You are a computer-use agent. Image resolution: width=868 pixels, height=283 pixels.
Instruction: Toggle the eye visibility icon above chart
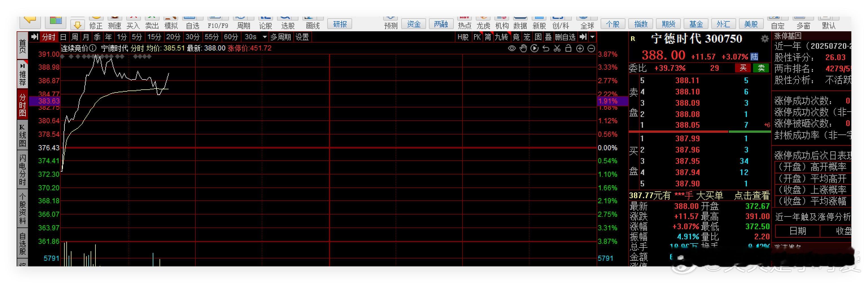511,48
